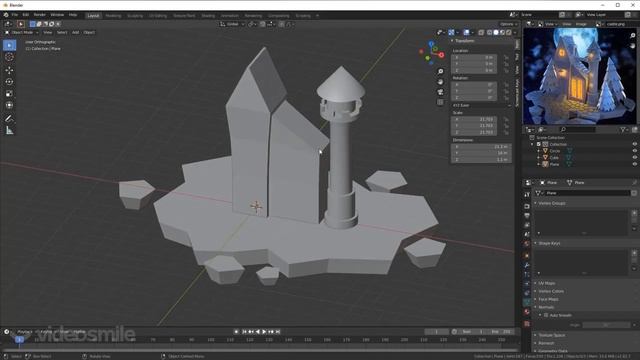Select the Move tool
The image size is (640, 360).
click(x=9, y=70)
